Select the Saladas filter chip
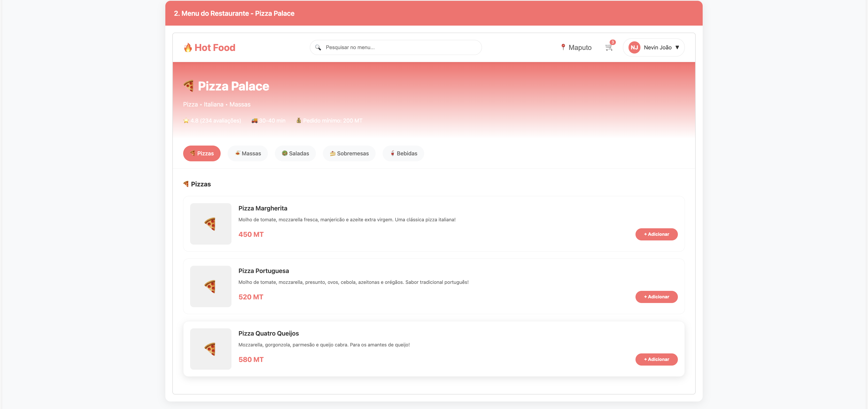The image size is (868, 409). click(296, 153)
